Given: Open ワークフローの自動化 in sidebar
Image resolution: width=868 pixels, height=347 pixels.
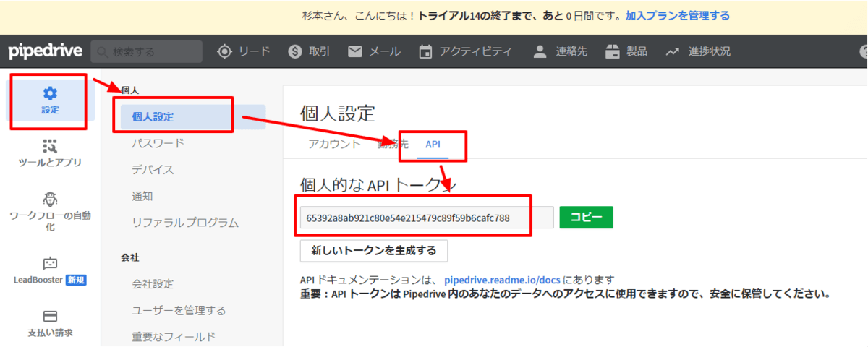Looking at the screenshot, I should pos(50,210).
